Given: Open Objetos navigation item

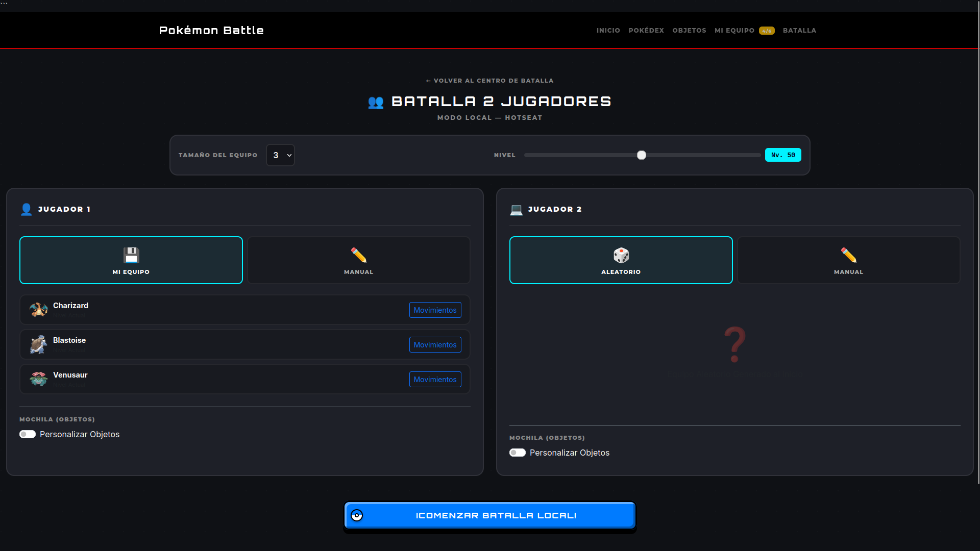Looking at the screenshot, I should [x=689, y=31].
